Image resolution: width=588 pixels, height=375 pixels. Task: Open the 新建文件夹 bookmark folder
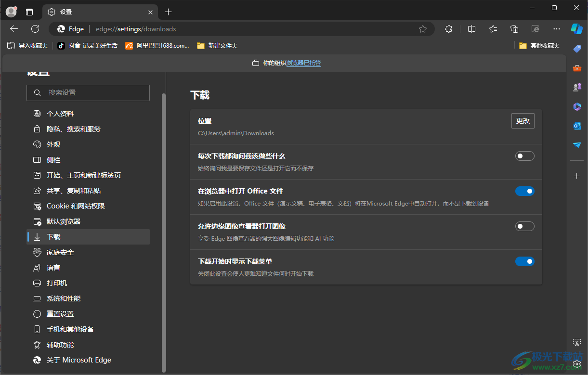coord(217,46)
